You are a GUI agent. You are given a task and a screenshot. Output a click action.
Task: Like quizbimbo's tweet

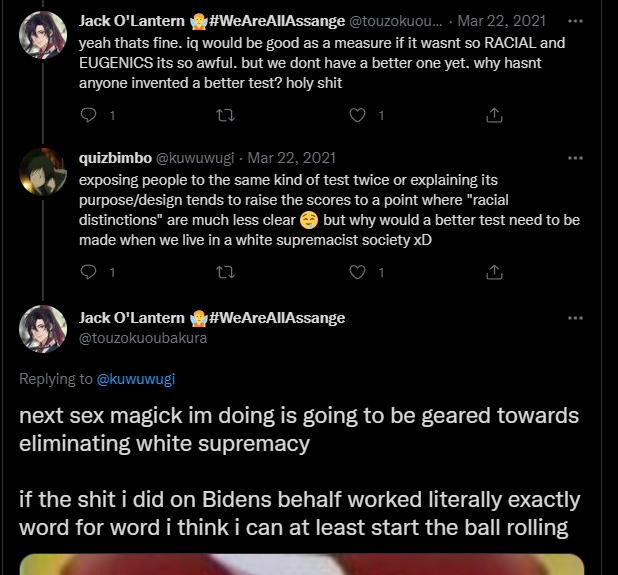[x=357, y=271]
